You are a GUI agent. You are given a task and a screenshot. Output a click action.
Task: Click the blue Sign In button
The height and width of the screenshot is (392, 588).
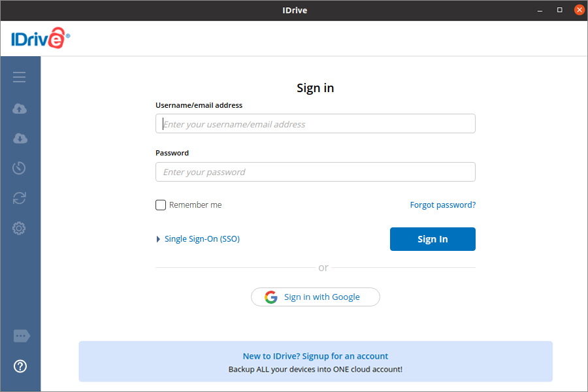click(x=433, y=239)
